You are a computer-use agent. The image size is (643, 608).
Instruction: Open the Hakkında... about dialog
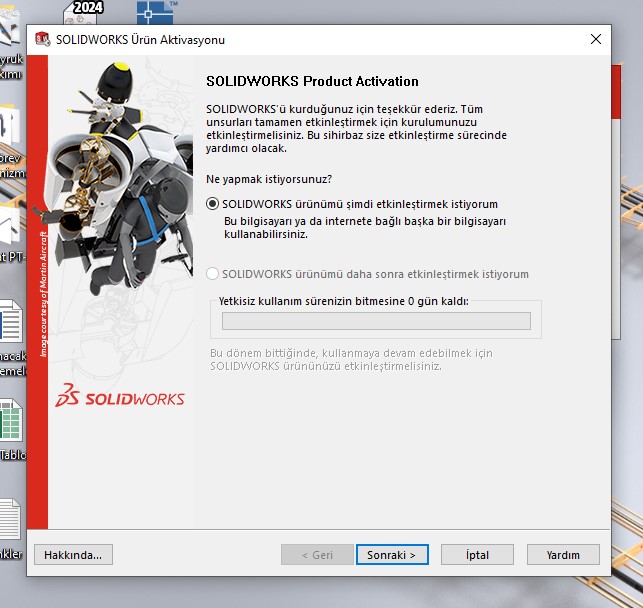[73, 555]
